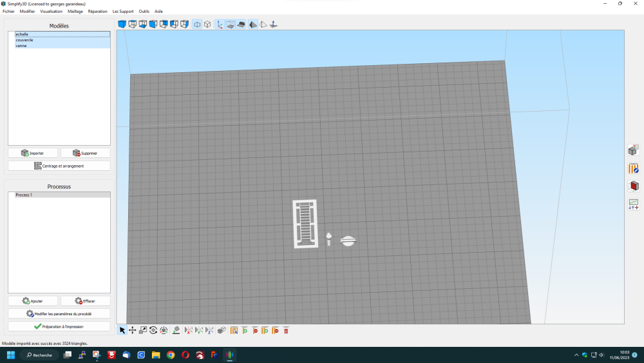Image resolution: width=644 pixels, height=363 pixels.
Task: Click the Importer button
Action: click(x=33, y=153)
